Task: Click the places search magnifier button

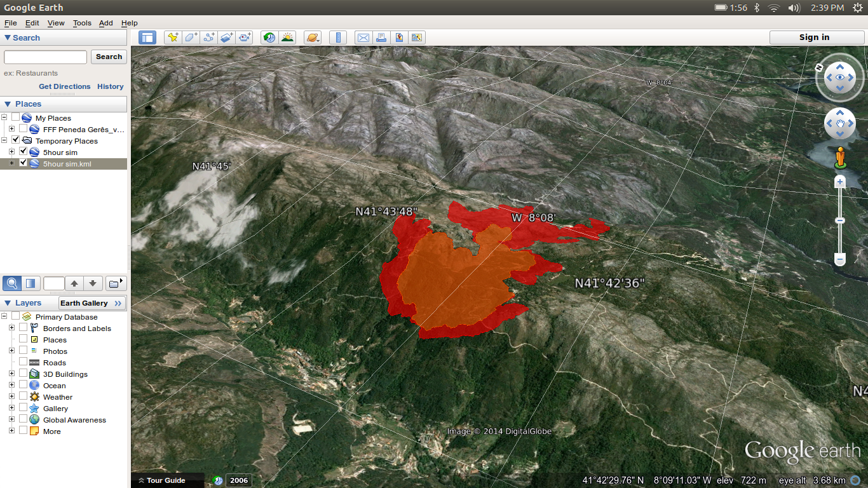Action: (x=12, y=283)
